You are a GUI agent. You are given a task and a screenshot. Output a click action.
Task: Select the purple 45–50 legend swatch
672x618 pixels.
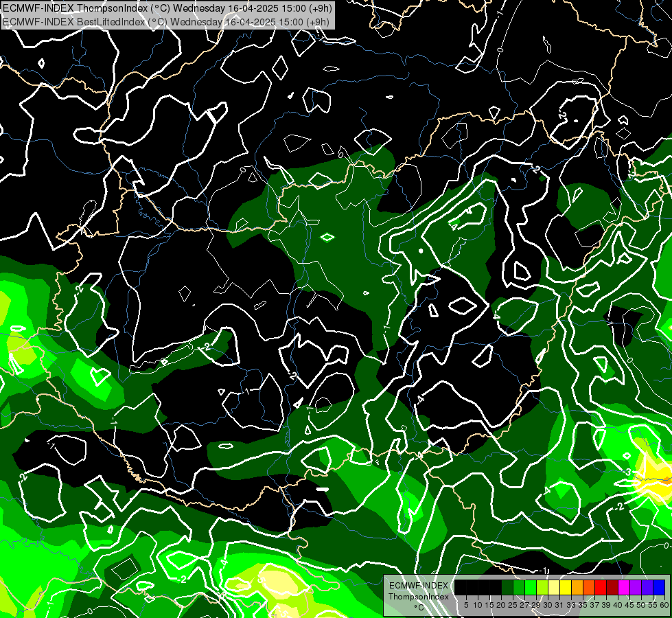pyautogui.click(x=636, y=587)
